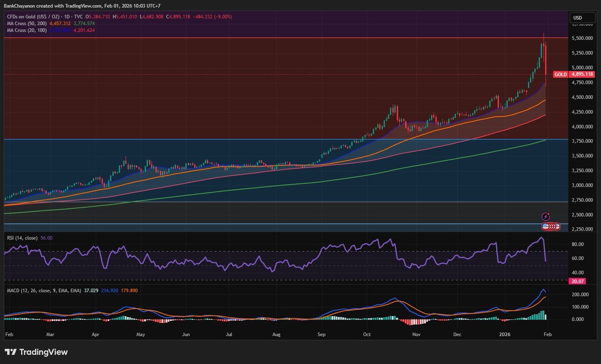Image resolution: width=601 pixels, height=364 pixels.
Task: Click the red notification dot on events icon
Action: tap(548, 214)
